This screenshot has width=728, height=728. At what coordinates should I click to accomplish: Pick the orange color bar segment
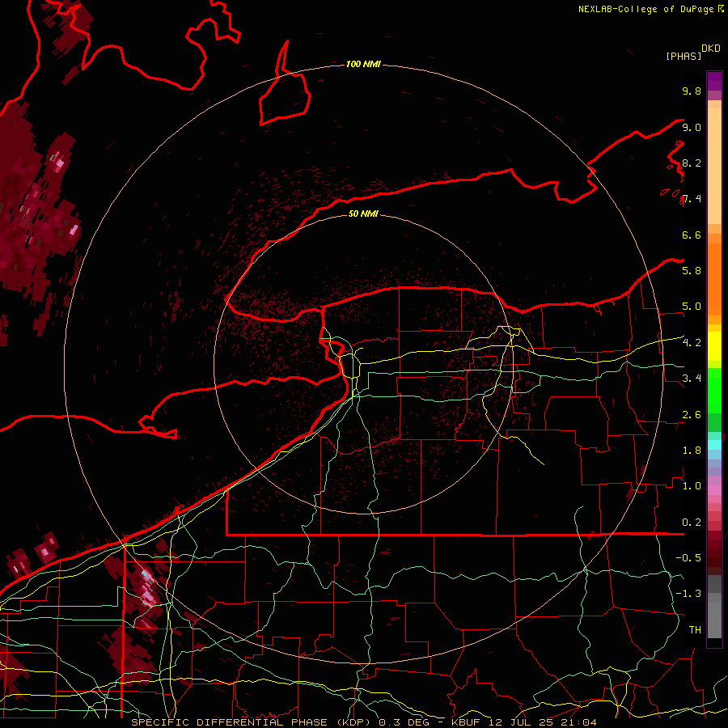[714, 278]
